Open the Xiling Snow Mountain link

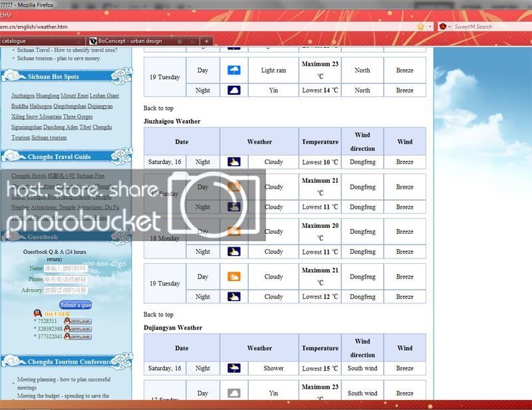(x=37, y=117)
